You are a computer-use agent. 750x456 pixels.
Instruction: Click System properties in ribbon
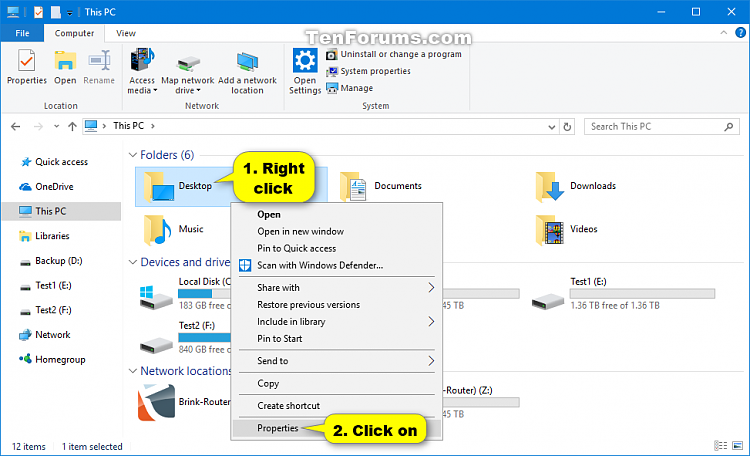pos(368,71)
